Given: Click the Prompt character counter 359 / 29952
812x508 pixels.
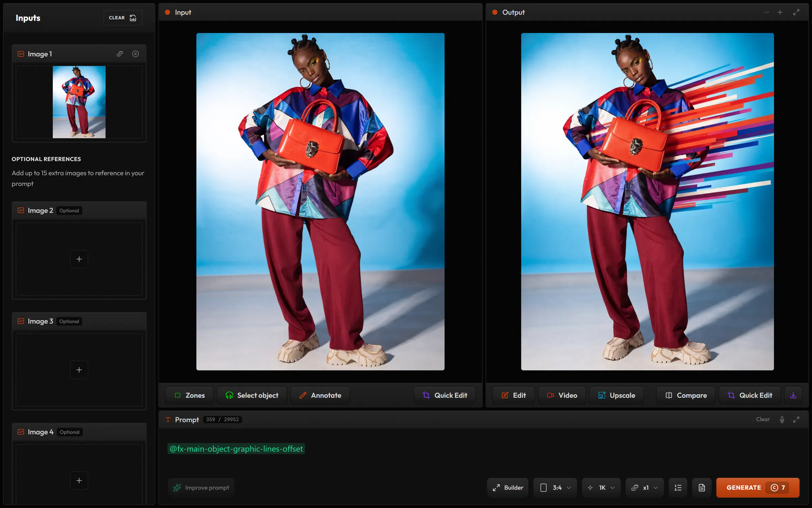Looking at the screenshot, I should click(x=222, y=419).
